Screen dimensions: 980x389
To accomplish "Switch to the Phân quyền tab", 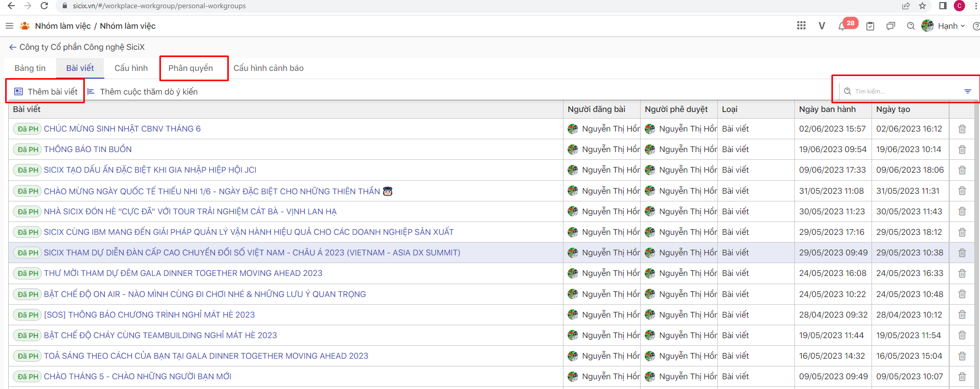I will point(191,68).
